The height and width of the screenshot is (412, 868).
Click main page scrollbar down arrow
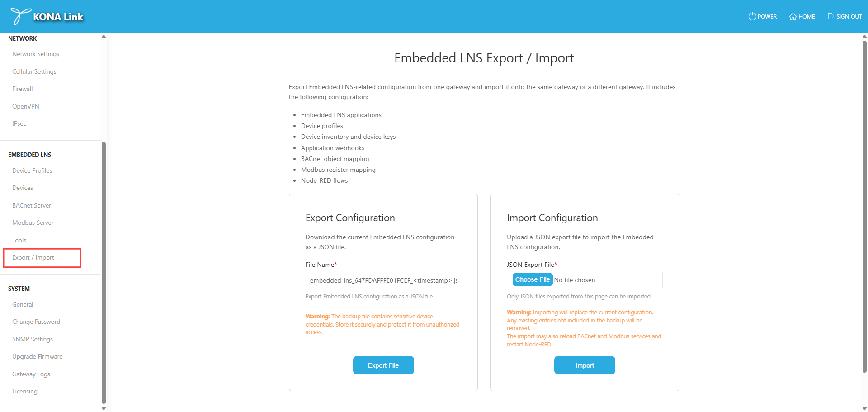(864, 408)
